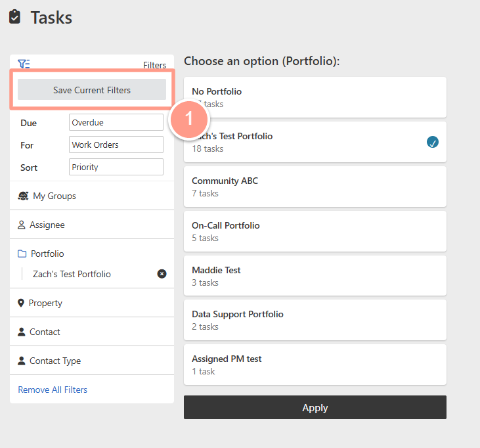Open the Sort dropdown showing Priority

pyautogui.click(x=116, y=168)
